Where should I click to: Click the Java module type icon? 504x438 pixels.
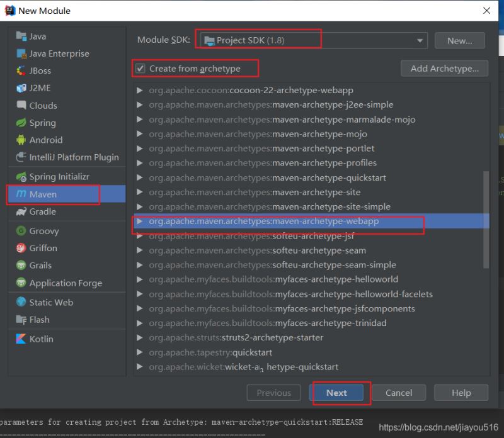click(x=21, y=36)
